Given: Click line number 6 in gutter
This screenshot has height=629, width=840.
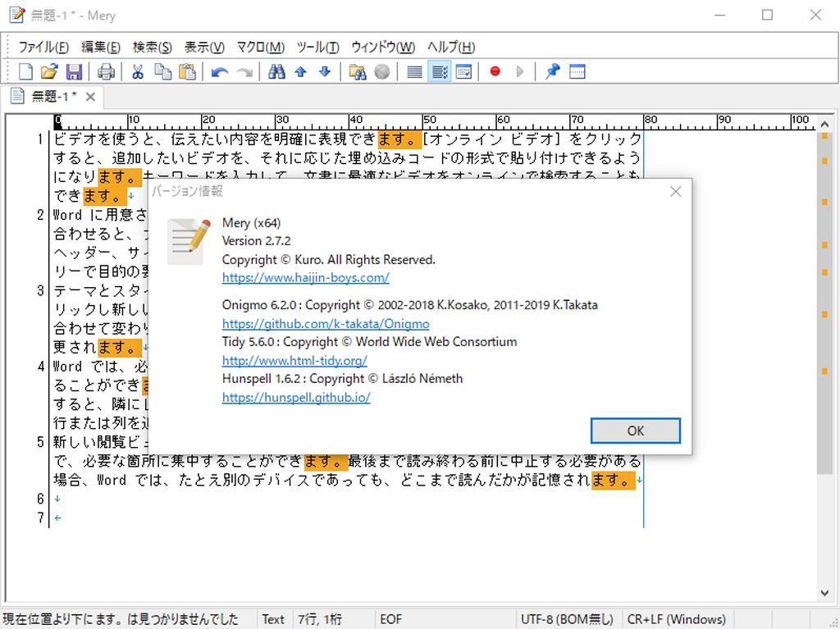Looking at the screenshot, I should [40, 499].
